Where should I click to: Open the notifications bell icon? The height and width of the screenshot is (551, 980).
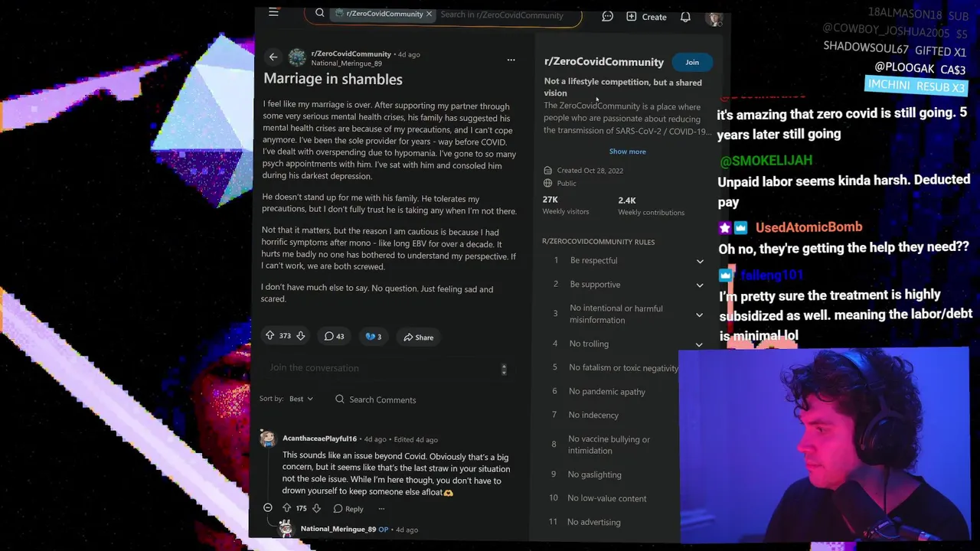[685, 17]
